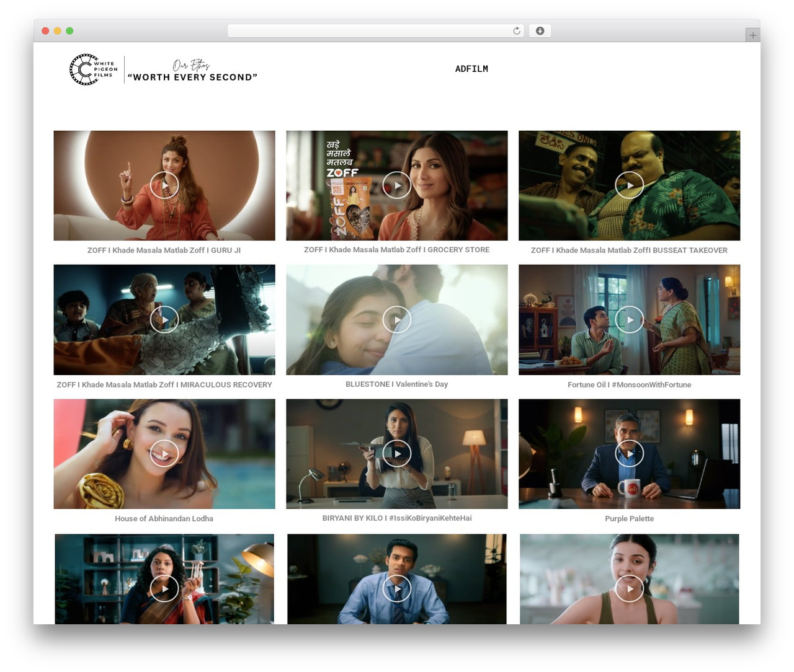Click the White Pigeon Films logo
The width and height of the screenshot is (794, 672).
(94, 69)
